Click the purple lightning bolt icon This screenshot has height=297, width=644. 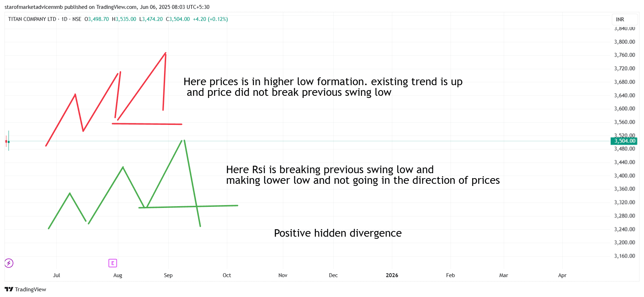pyautogui.click(x=9, y=263)
